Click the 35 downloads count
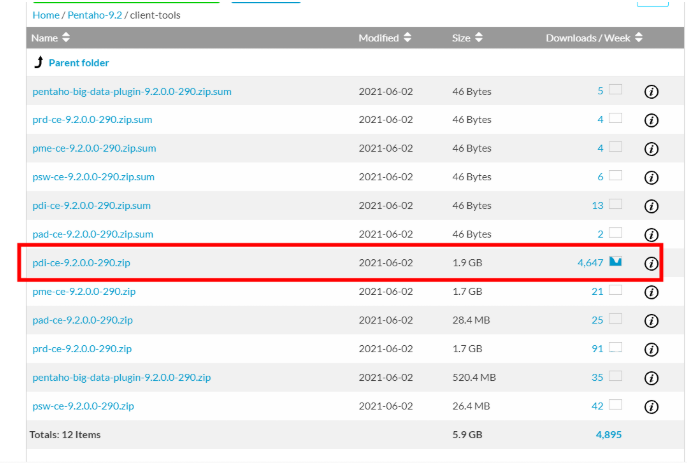 tap(597, 377)
